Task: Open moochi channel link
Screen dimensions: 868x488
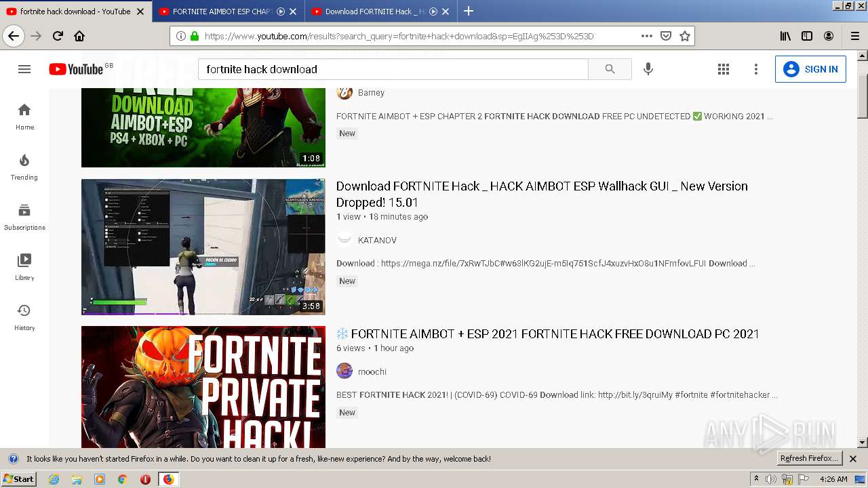Action: pyautogui.click(x=372, y=371)
